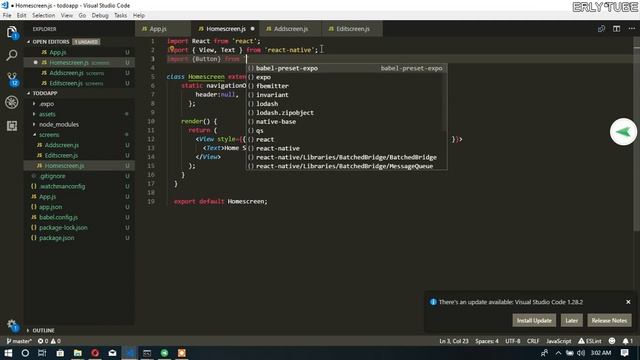Open notifications bell in status bar
640x360 pixels.
click(x=627, y=341)
